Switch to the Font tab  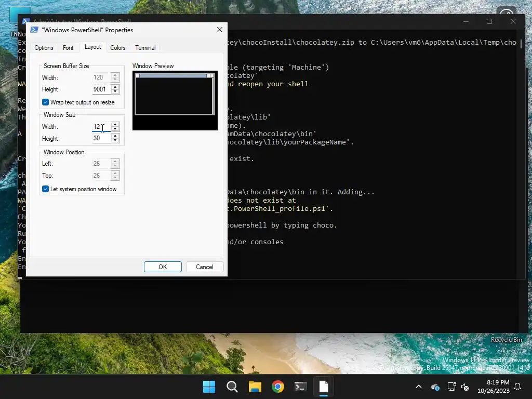click(68, 48)
